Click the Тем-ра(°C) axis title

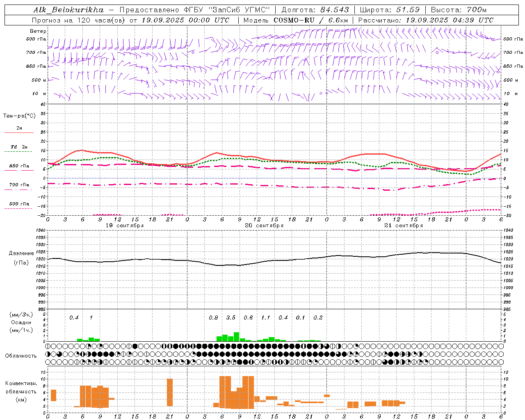[19, 116]
